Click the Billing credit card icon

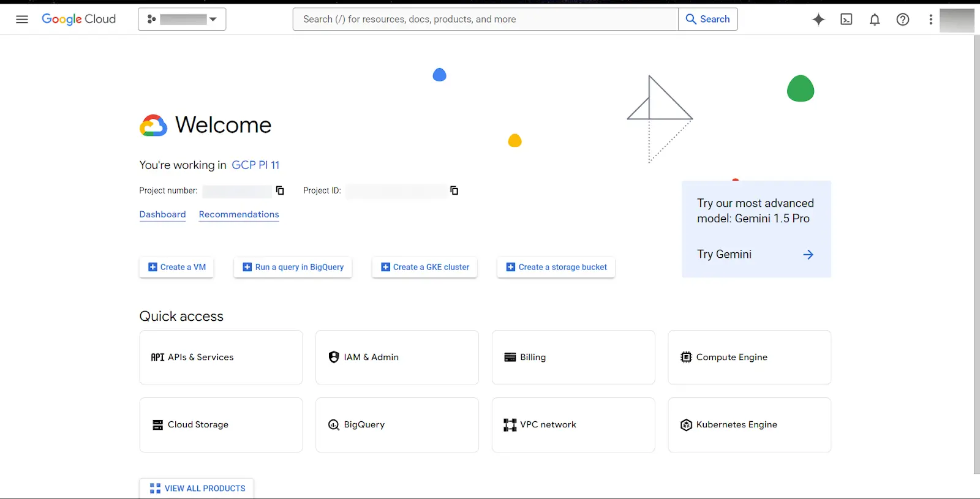tap(510, 358)
